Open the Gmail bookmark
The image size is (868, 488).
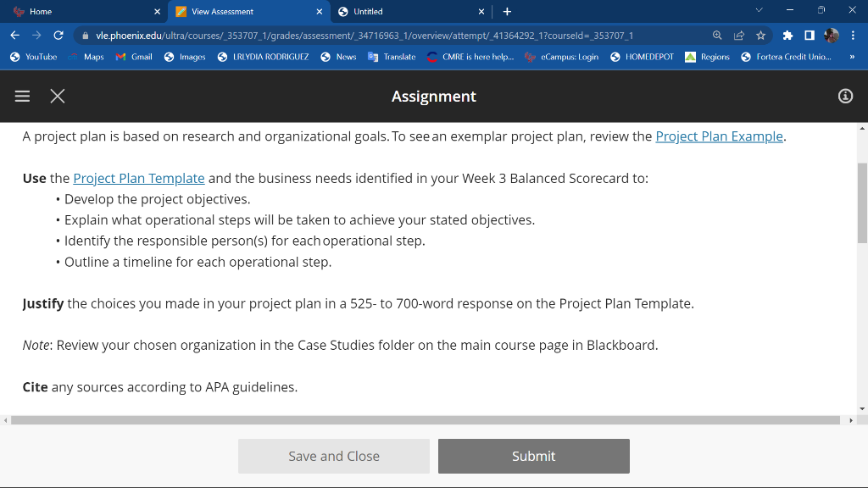(134, 57)
